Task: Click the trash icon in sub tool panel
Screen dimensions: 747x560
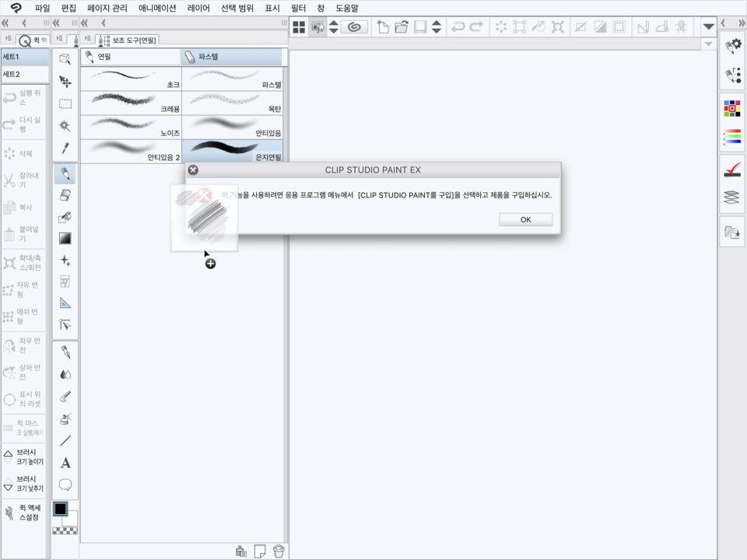Action: (279, 551)
